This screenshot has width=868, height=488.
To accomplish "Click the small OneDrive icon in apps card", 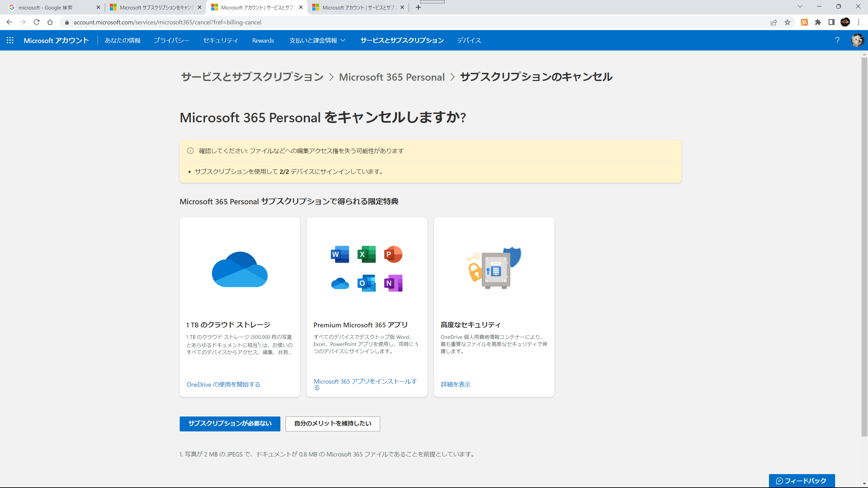I will [x=340, y=283].
